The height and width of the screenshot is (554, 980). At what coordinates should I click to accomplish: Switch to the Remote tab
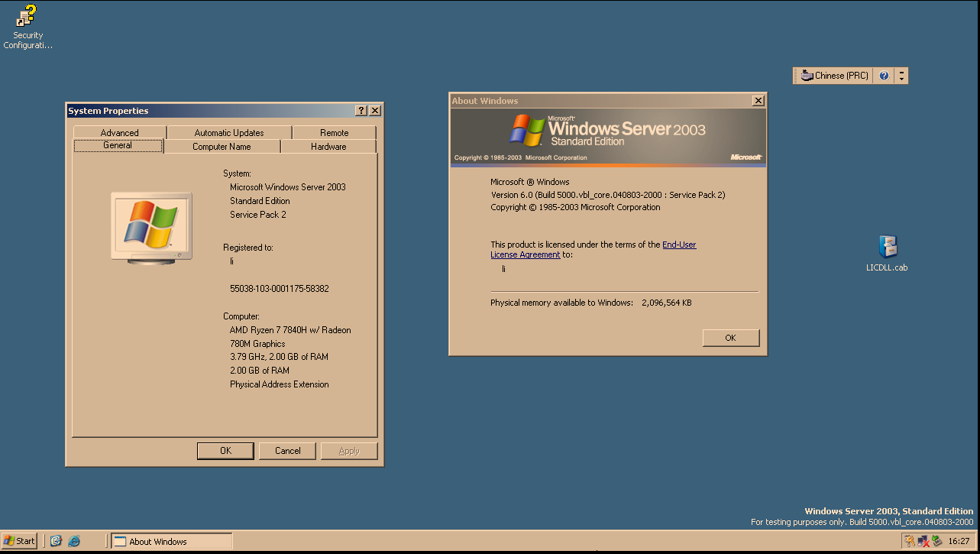(x=335, y=132)
